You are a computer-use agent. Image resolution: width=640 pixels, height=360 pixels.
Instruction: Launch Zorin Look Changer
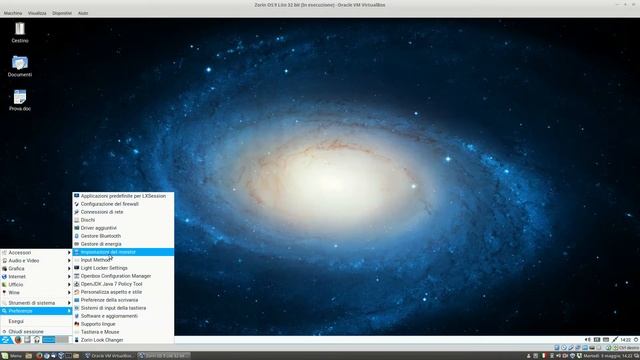[x=123, y=340]
